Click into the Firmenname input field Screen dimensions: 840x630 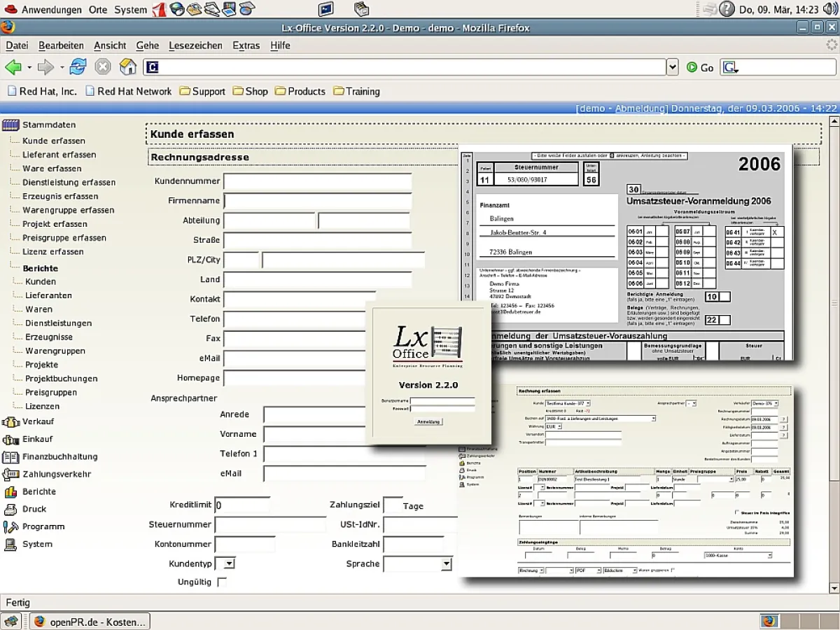click(x=317, y=201)
